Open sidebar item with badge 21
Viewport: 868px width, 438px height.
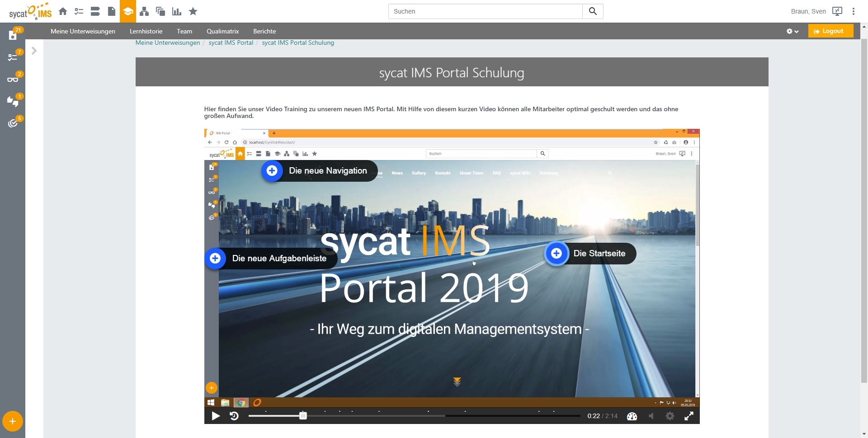[13, 35]
